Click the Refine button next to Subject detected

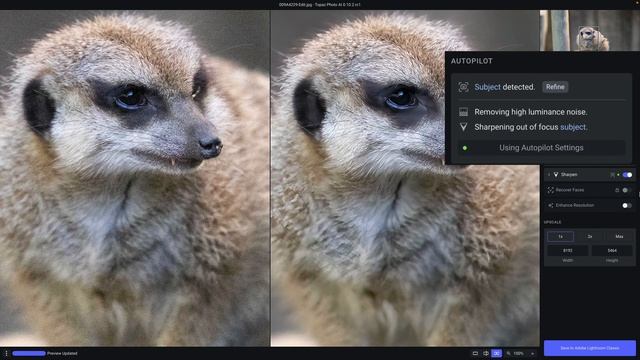coord(555,87)
